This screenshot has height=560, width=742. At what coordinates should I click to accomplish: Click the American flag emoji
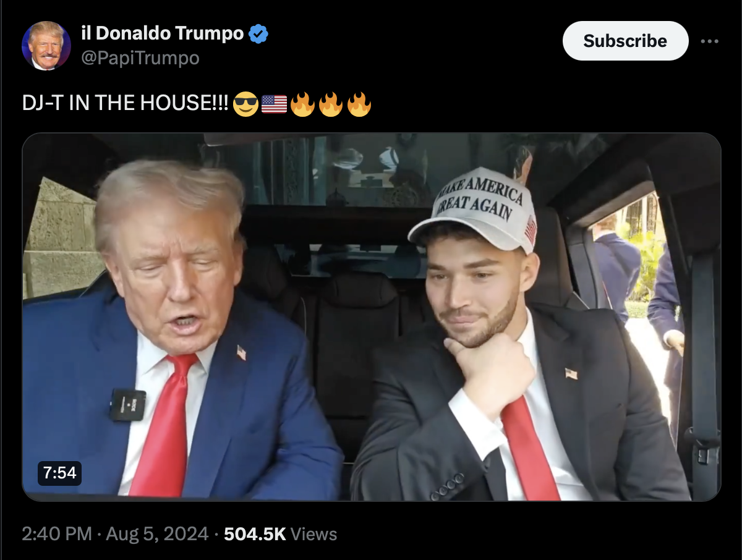tap(274, 104)
